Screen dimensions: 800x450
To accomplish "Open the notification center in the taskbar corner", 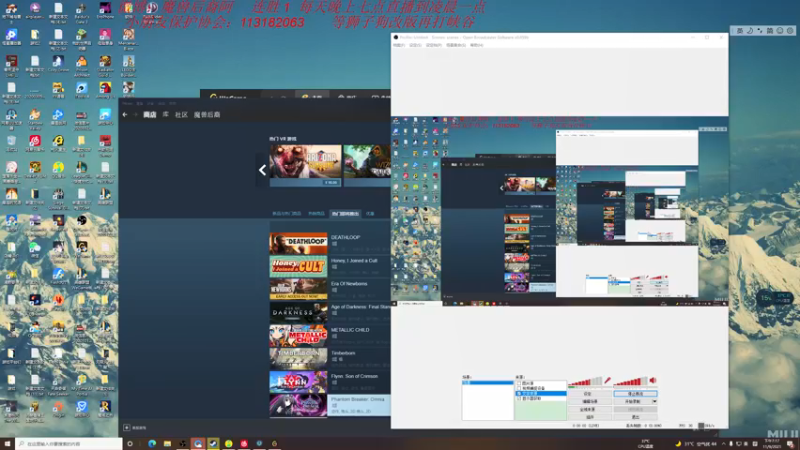I will tap(790, 444).
